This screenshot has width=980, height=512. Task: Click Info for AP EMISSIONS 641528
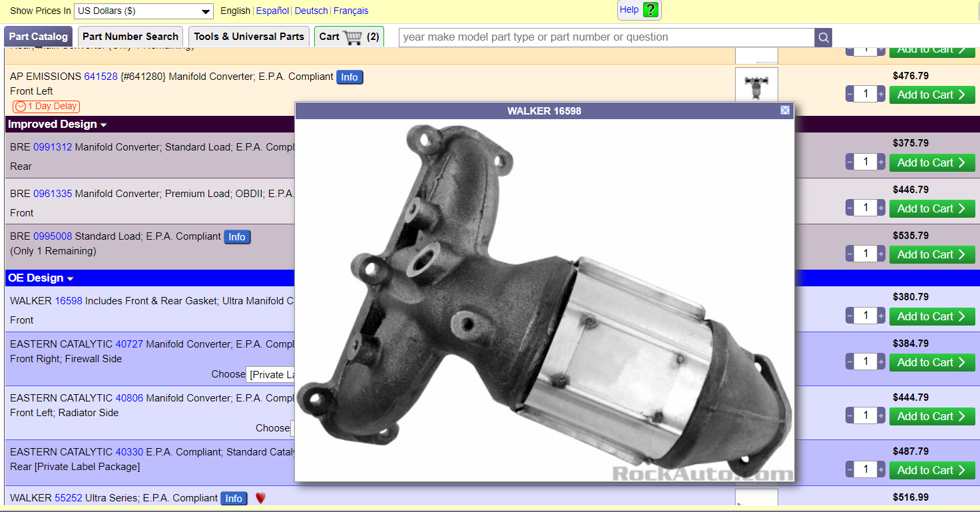pyautogui.click(x=350, y=77)
